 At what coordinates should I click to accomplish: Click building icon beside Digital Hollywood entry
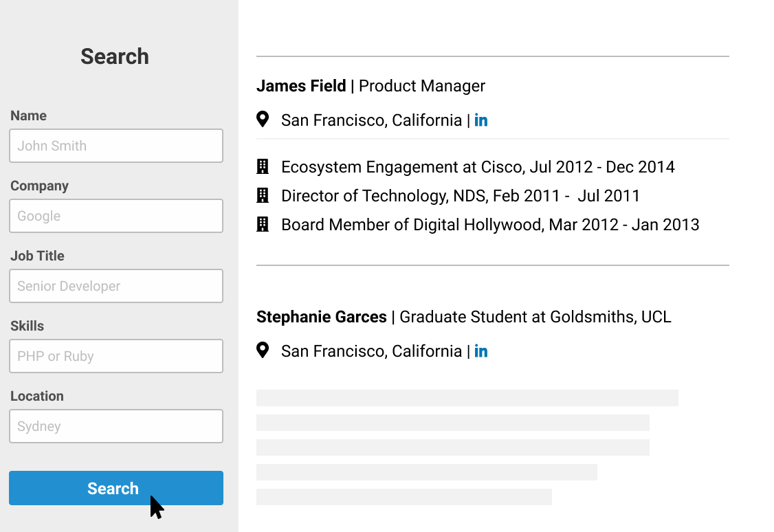[263, 224]
